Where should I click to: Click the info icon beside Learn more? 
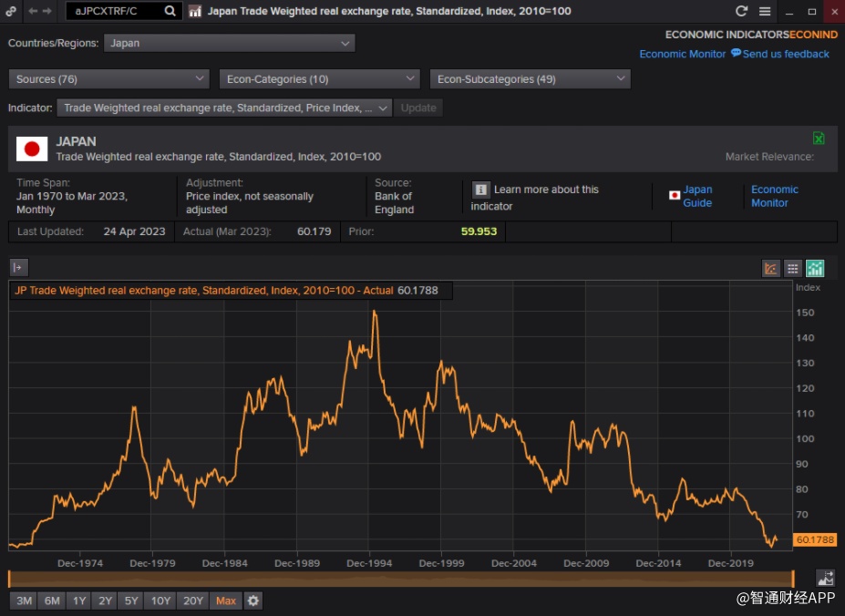coord(480,190)
